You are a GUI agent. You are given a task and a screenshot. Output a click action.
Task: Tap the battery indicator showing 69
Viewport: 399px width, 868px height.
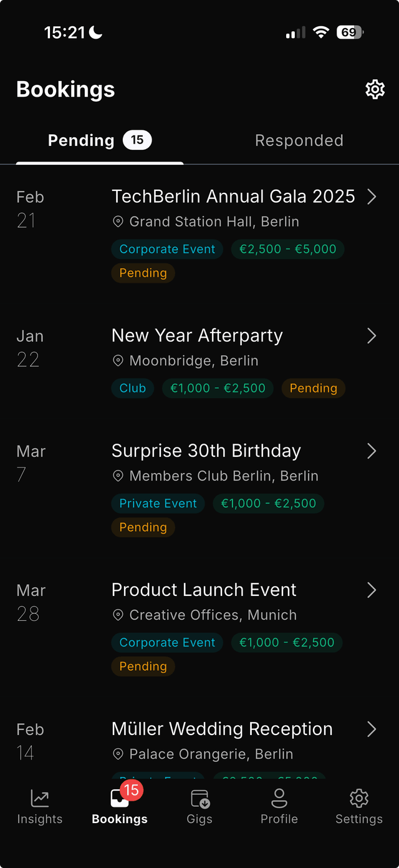click(350, 32)
